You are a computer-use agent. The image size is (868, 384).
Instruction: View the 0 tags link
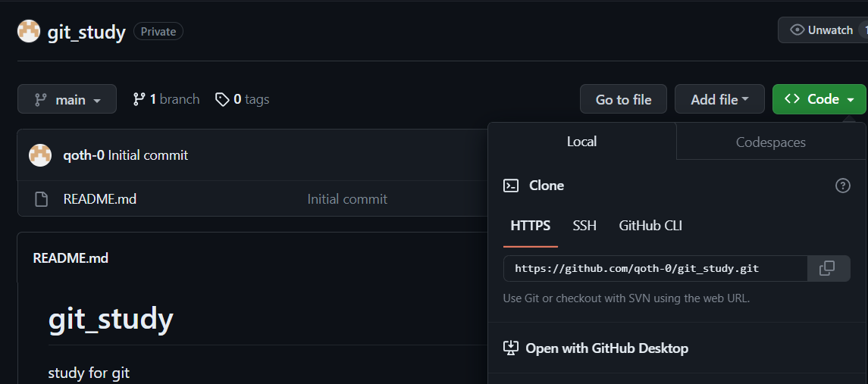[x=242, y=99]
